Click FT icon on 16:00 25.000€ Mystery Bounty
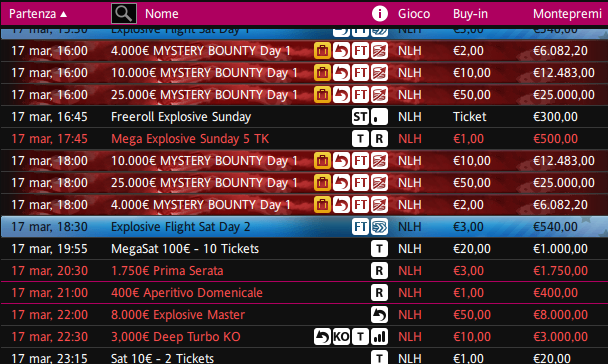 (x=360, y=95)
